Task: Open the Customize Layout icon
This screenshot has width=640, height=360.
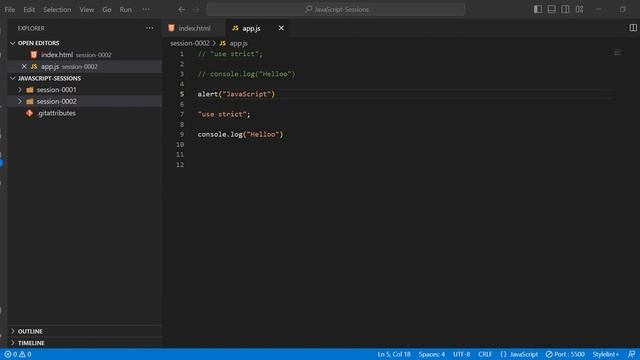Action: [579, 9]
